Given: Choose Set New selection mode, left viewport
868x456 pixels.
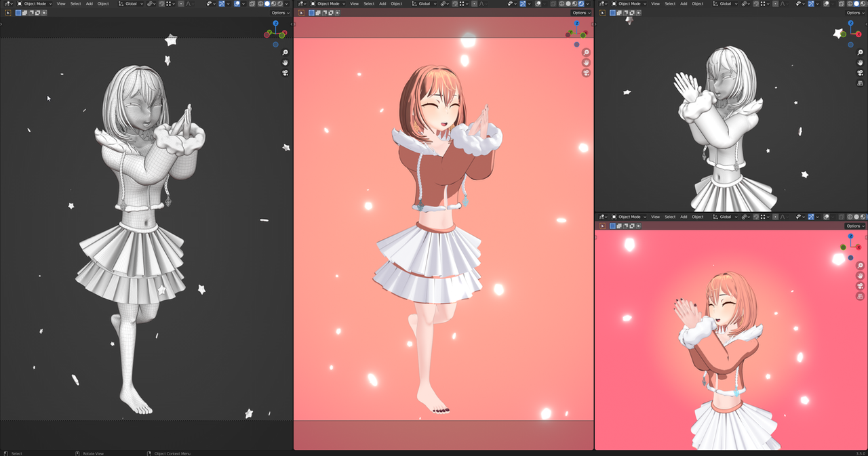Looking at the screenshot, I should coord(18,13).
